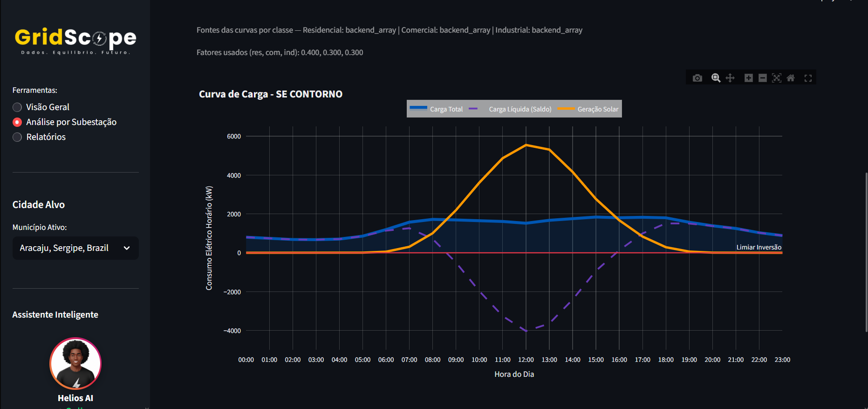Click the Fatores usados text line
Viewport: 868px width, 409px height.
280,53
